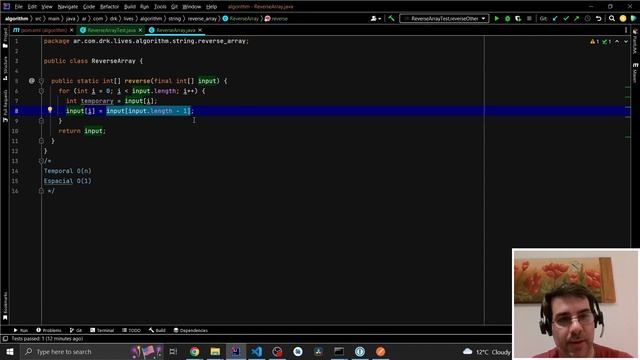Open the Tools menu
This screenshot has width=640, height=360.
click(160, 7)
